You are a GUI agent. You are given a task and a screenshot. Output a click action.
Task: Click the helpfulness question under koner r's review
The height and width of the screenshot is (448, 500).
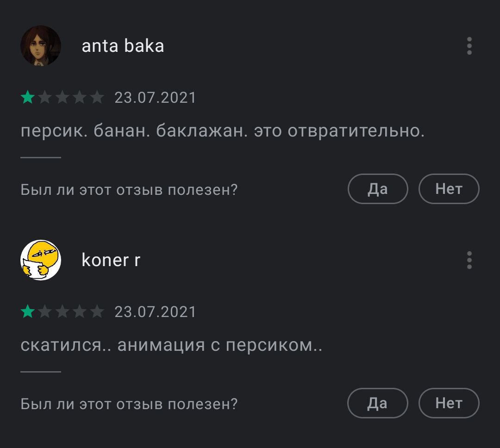[129, 404]
